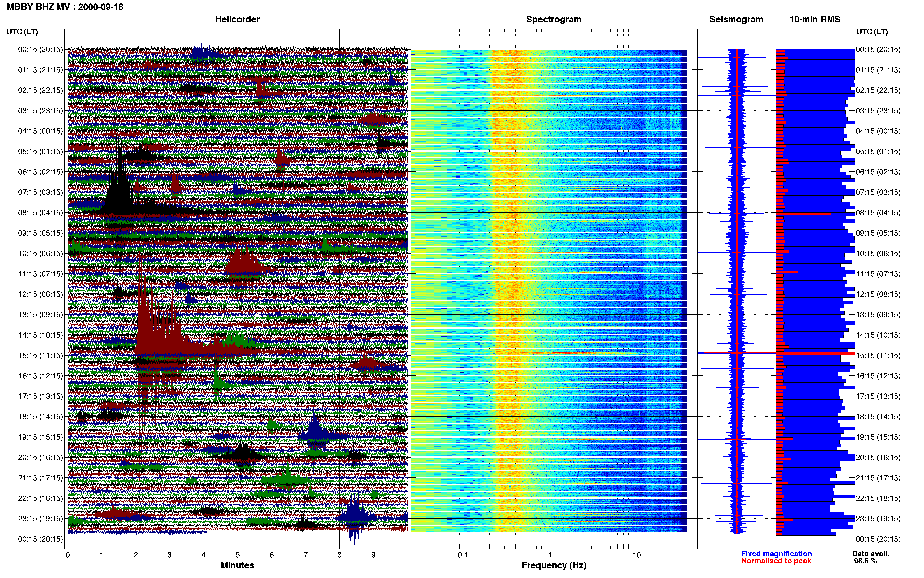The height and width of the screenshot is (578, 924).
Task: Click the '98.6 %' data availability value
Action: pyautogui.click(x=865, y=561)
